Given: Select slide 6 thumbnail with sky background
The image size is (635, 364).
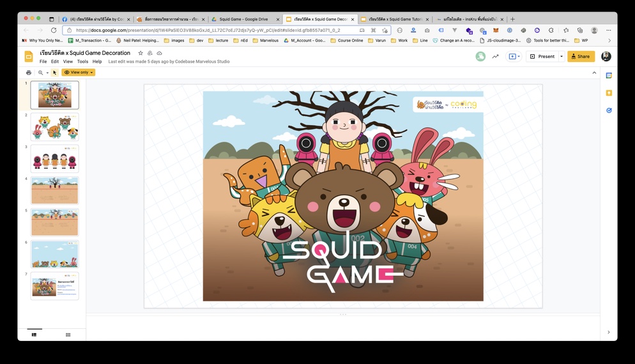Looking at the screenshot, I should click(55, 254).
